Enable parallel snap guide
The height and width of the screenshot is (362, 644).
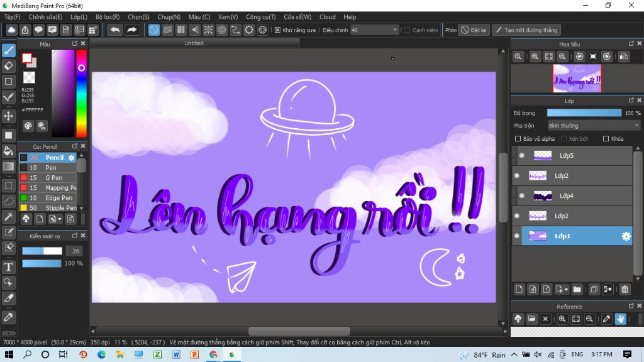167,30
